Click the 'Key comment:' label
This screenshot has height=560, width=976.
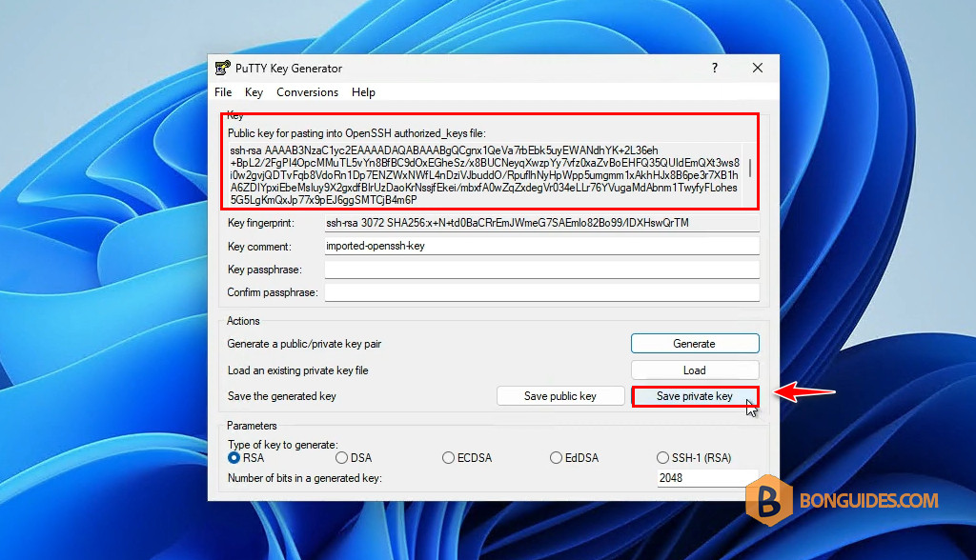pyautogui.click(x=259, y=247)
